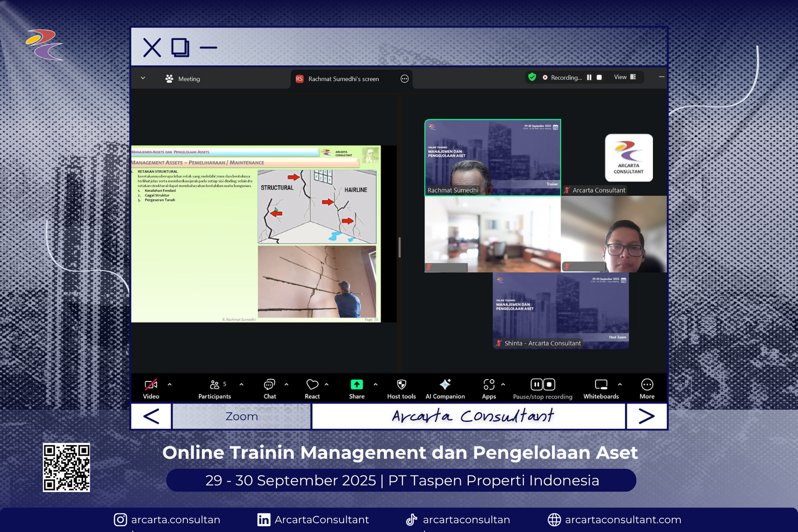Image resolution: width=798 pixels, height=532 pixels.
Task: Pause the recording in top bar
Action: pos(589,77)
